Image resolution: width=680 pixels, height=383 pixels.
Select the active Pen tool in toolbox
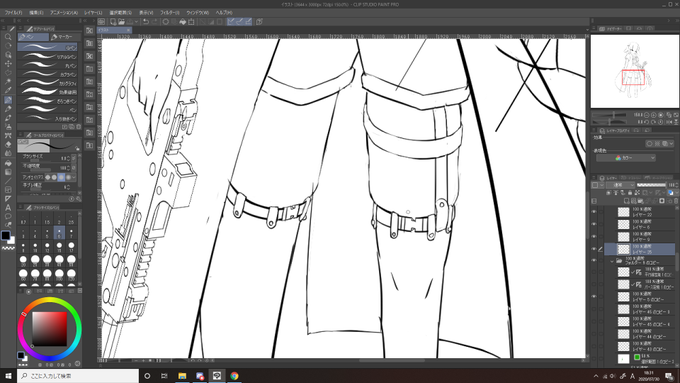tap(8, 100)
